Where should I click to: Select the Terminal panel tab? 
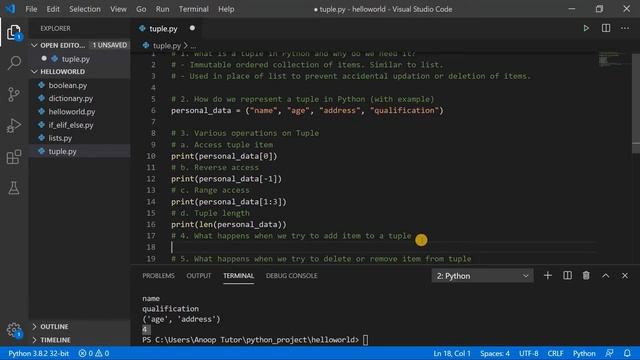(x=238, y=276)
